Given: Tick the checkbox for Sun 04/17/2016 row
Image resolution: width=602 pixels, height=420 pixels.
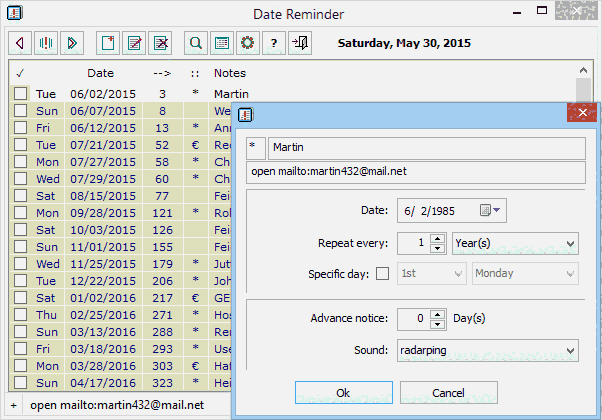Looking at the screenshot, I should coord(20,383).
